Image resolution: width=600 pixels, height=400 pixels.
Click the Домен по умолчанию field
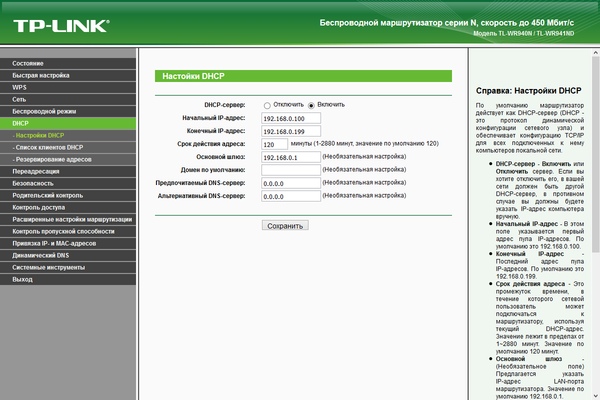coord(291,170)
